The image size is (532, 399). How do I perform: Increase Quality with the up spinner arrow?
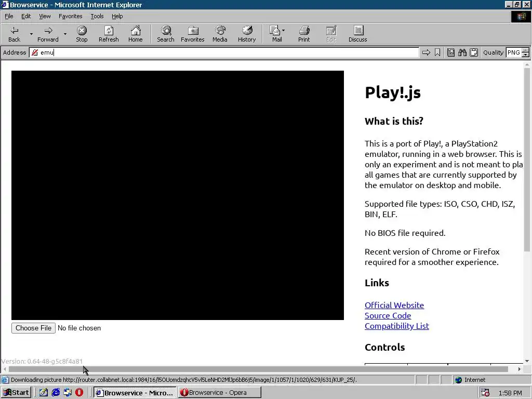click(x=526, y=50)
